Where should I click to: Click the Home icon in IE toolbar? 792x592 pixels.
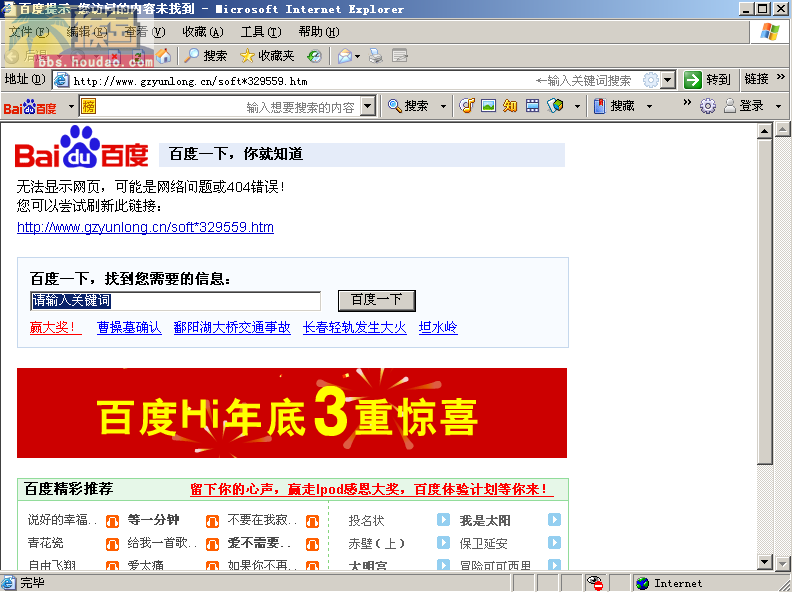point(163,56)
